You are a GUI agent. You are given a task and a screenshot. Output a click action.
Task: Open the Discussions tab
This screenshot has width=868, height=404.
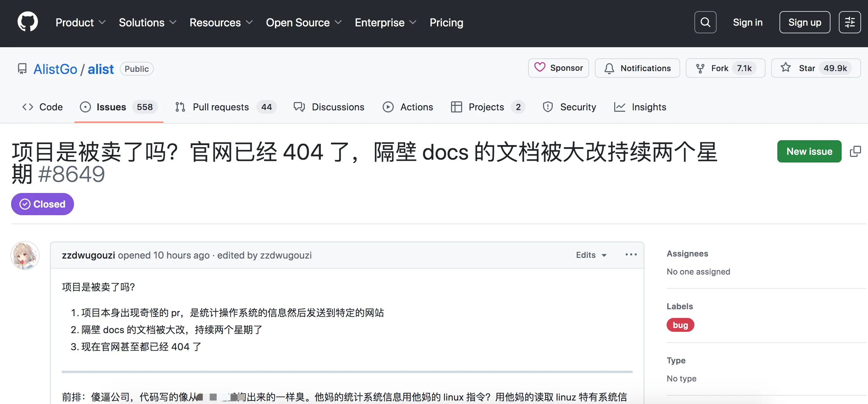338,107
